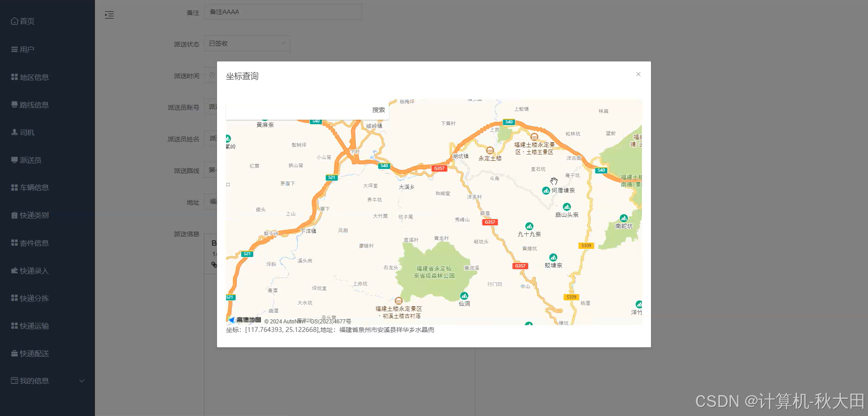Click the 永定土楼 museum icon on map
This screenshot has height=416, width=868.
pyautogui.click(x=490, y=150)
